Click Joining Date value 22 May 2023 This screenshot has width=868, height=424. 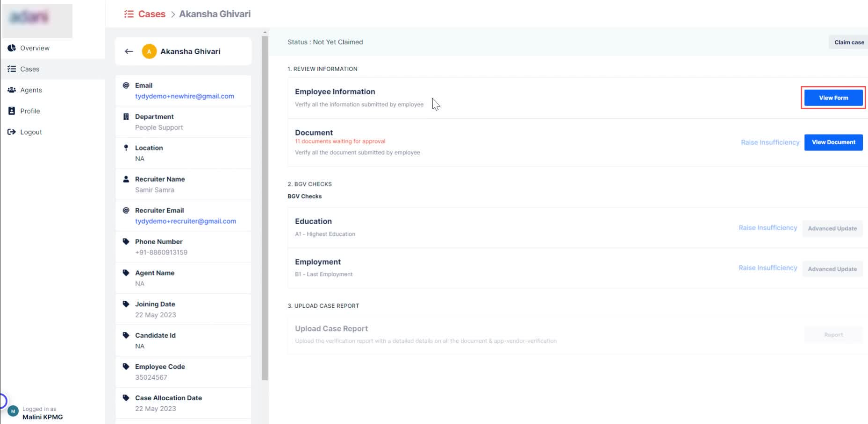pos(156,315)
